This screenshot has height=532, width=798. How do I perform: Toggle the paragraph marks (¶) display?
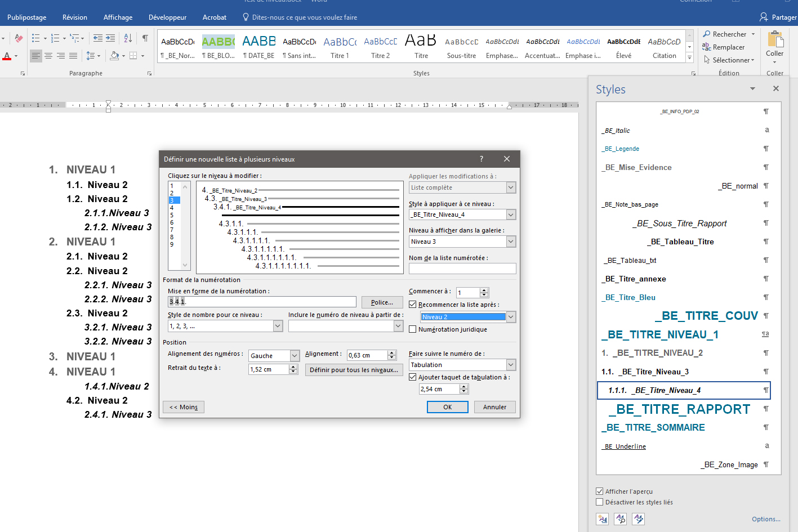[145, 38]
